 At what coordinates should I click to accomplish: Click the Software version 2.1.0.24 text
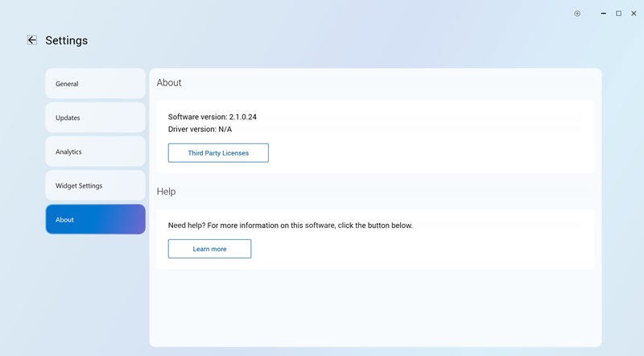point(213,117)
